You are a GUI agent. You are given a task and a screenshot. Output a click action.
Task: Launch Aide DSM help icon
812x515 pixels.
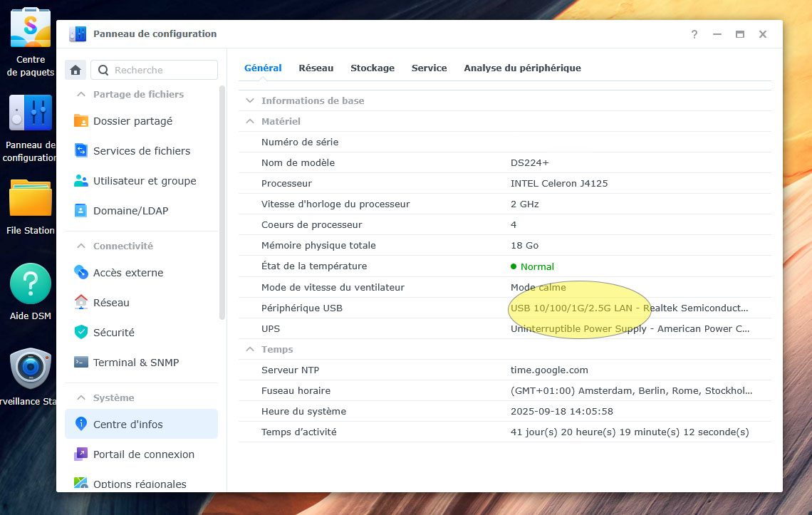30,283
